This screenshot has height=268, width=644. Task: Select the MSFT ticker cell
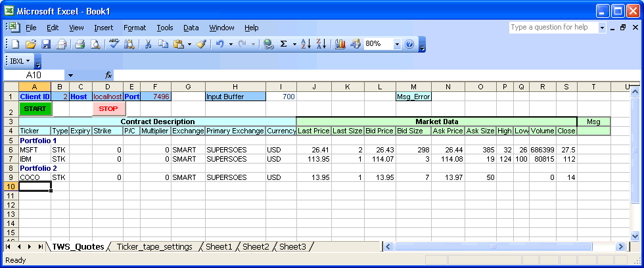[x=35, y=150]
